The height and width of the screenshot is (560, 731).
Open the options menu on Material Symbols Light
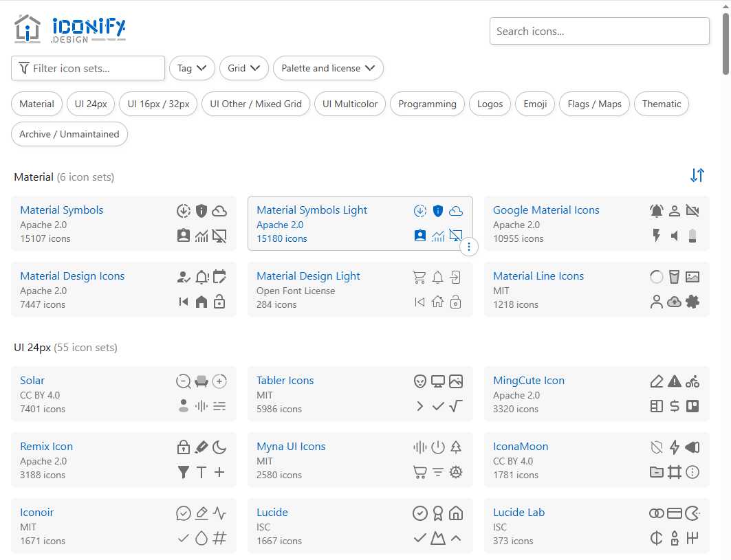coord(469,246)
